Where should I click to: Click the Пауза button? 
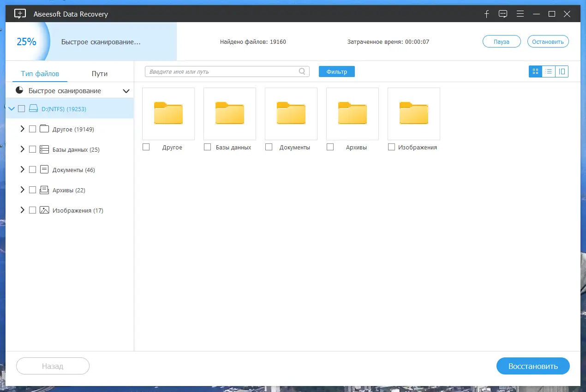502,42
